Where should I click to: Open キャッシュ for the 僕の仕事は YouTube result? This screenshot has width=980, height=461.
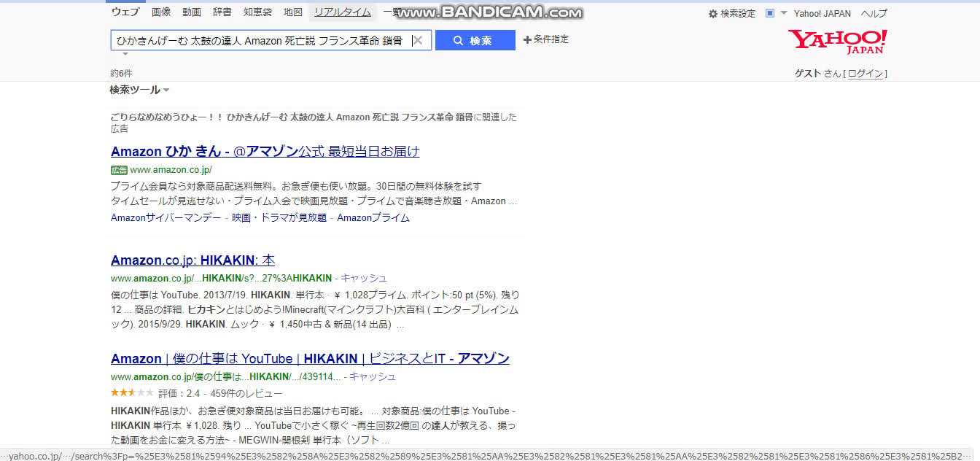373,377
